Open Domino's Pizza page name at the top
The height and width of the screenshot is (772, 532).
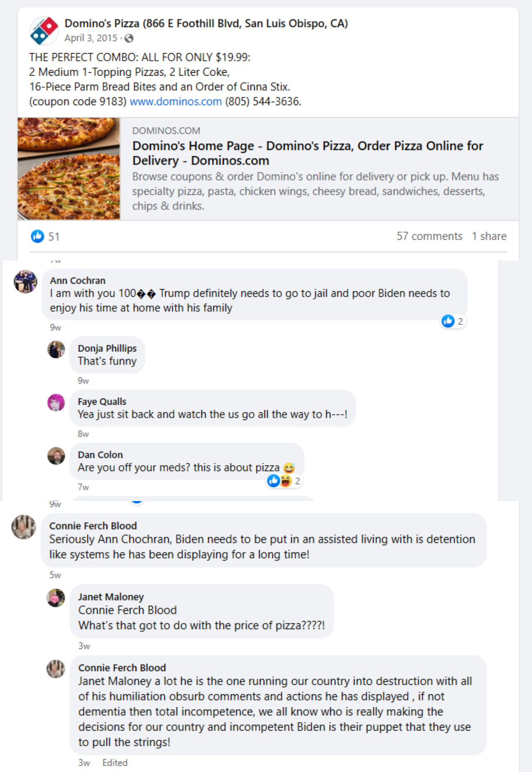click(206, 23)
